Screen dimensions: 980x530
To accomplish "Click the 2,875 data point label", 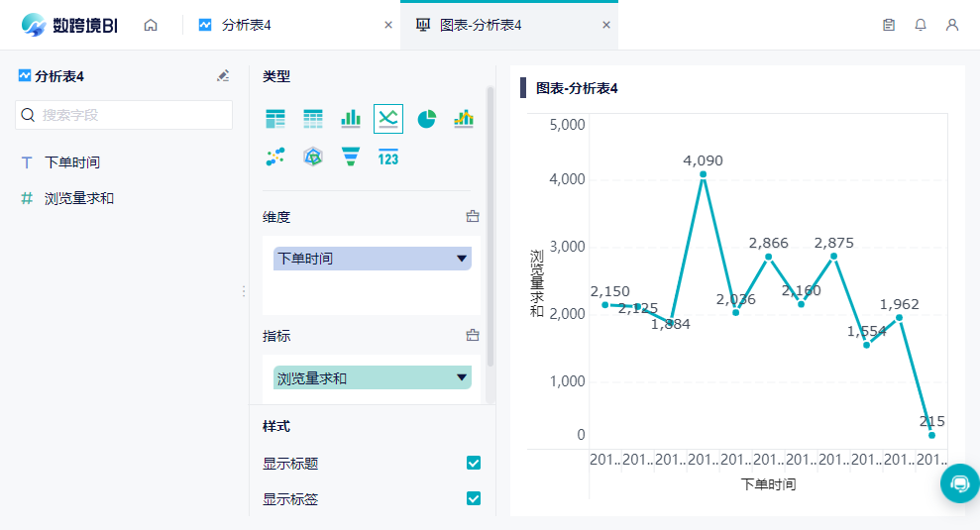I will click(x=833, y=243).
